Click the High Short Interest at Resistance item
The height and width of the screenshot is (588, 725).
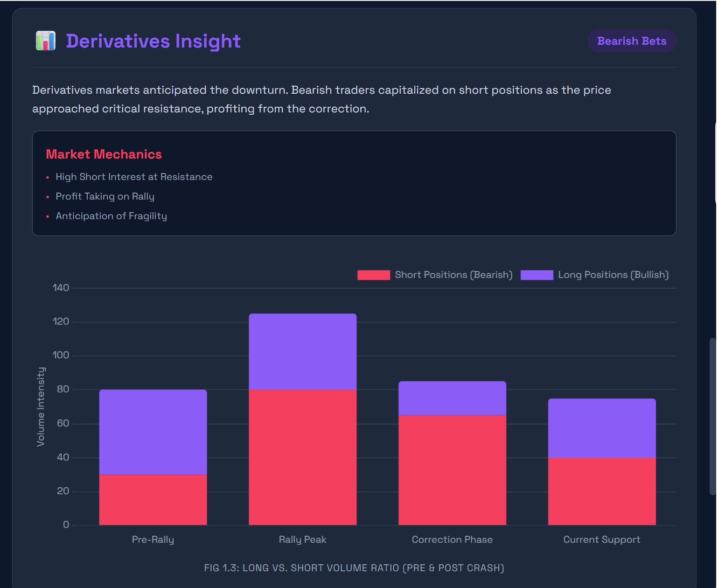click(134, 177)
